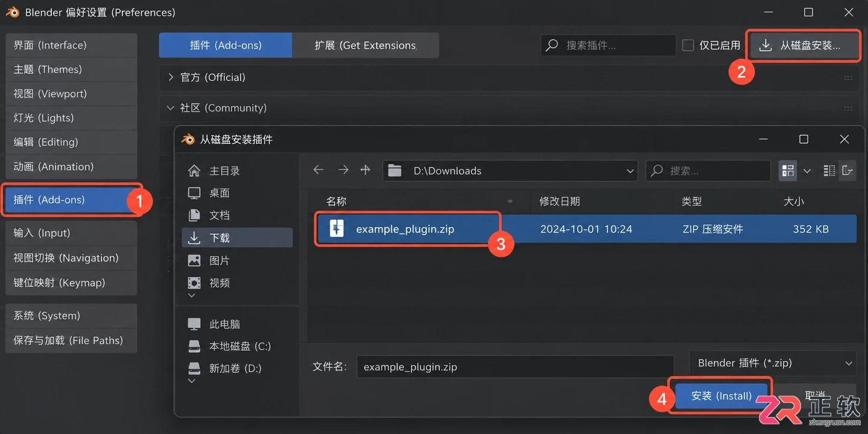Click the 此电脑 entry
Viewport: 868px width, 434px height.
(x=237, y=324)
